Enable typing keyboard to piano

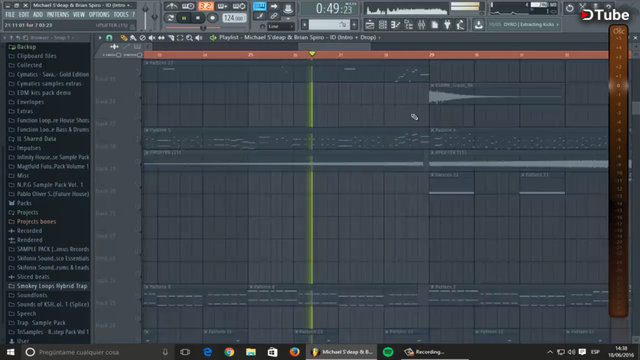[259, 6]
